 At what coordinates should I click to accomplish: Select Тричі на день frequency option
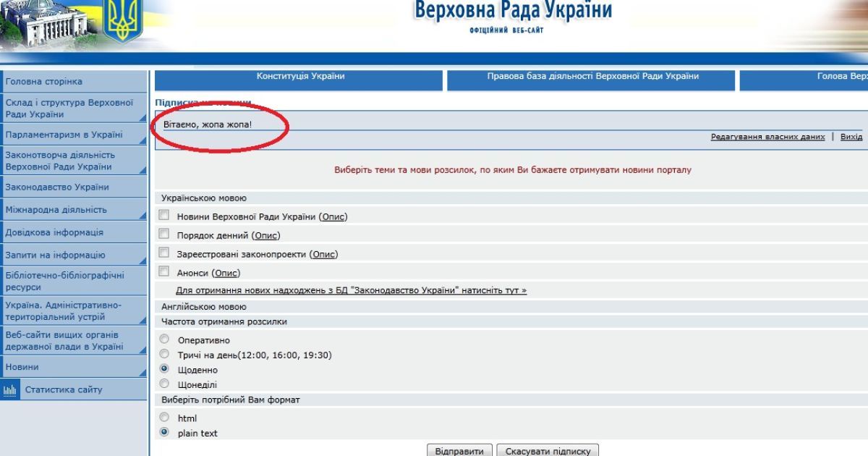point(164,354)
